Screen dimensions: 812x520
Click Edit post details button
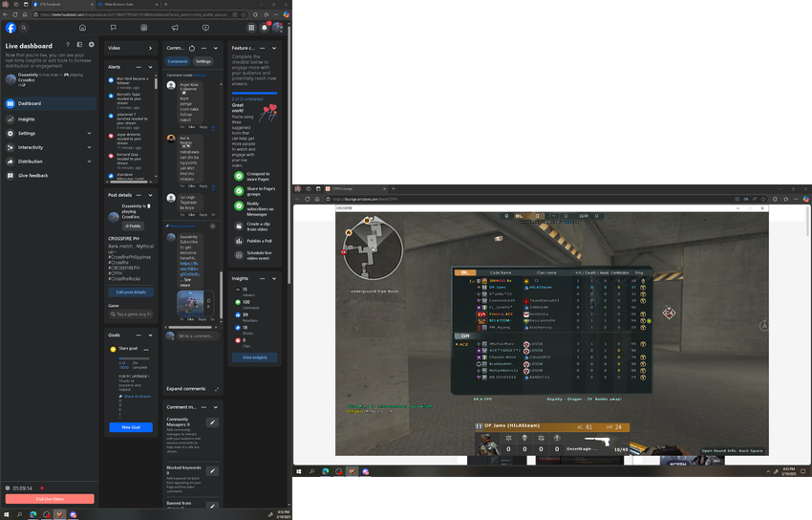(x=131, y=292)
